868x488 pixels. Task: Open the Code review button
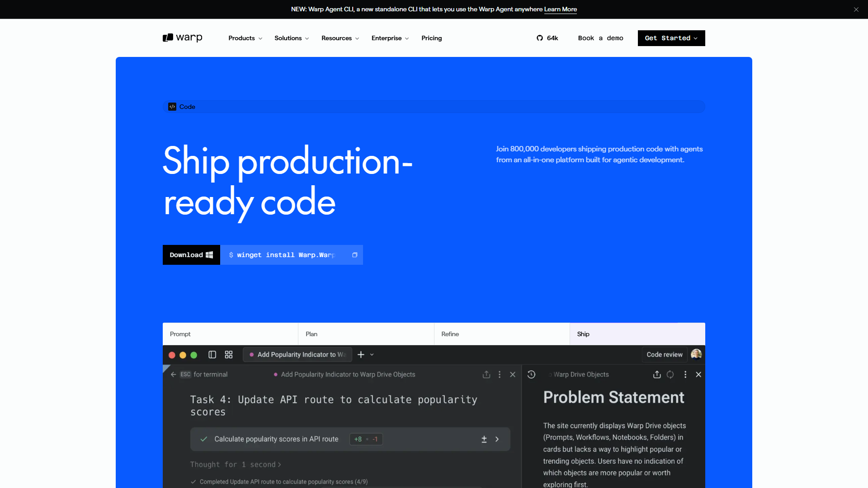click(665, 355)
